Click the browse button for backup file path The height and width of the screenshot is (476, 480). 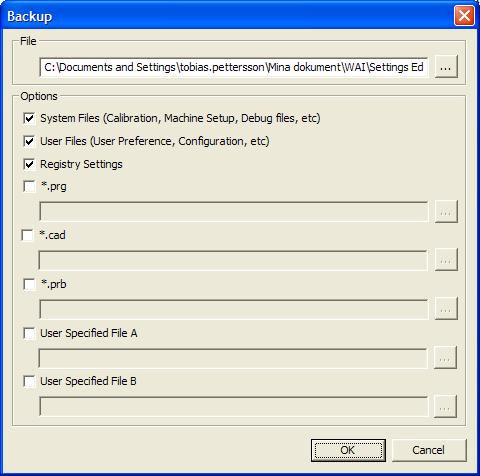pyautogui.click(x=446, y=67)
